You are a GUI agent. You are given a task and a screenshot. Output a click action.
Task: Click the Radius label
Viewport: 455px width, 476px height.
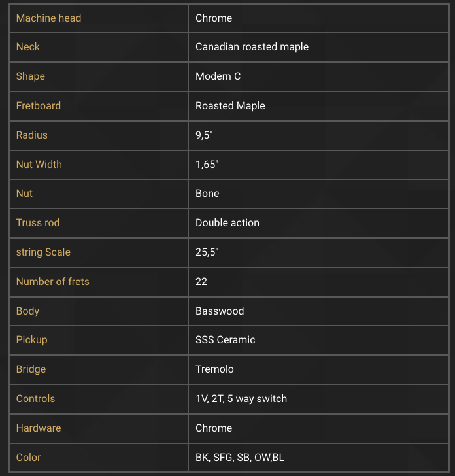point(31,135)
